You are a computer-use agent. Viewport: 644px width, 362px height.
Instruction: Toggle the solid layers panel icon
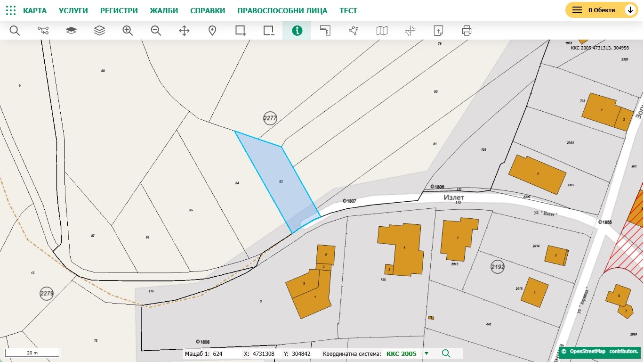coord(71,31)
